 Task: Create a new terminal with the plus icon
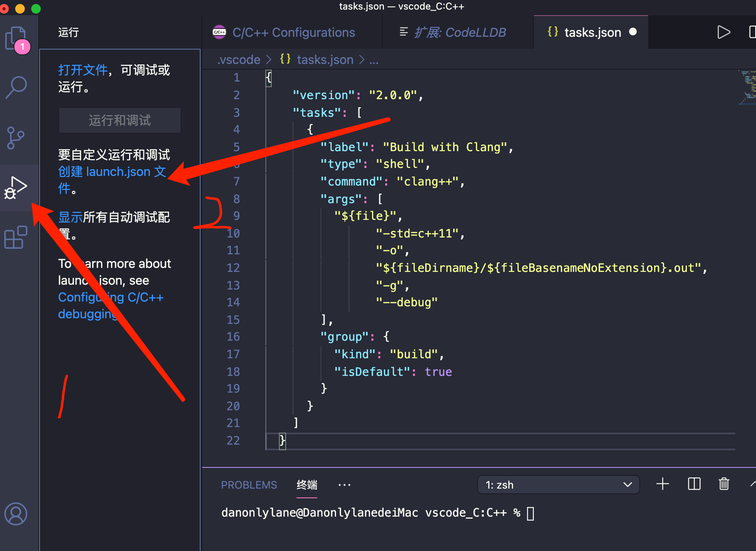(x=662, y=484)
